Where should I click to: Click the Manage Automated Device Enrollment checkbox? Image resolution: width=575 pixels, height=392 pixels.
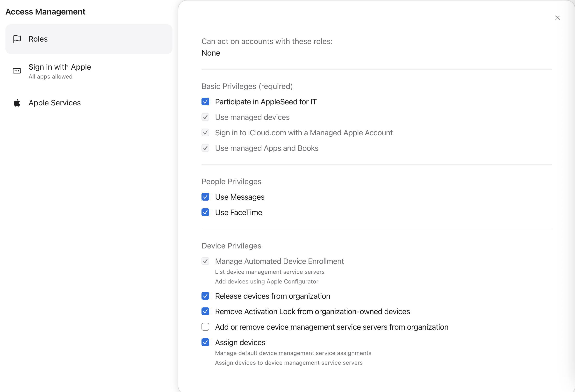point(205,261)
